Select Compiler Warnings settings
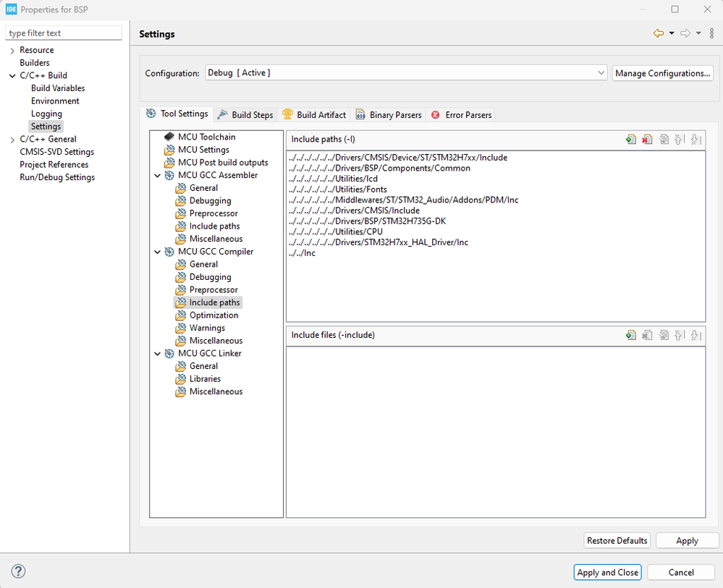 (200, 328)
